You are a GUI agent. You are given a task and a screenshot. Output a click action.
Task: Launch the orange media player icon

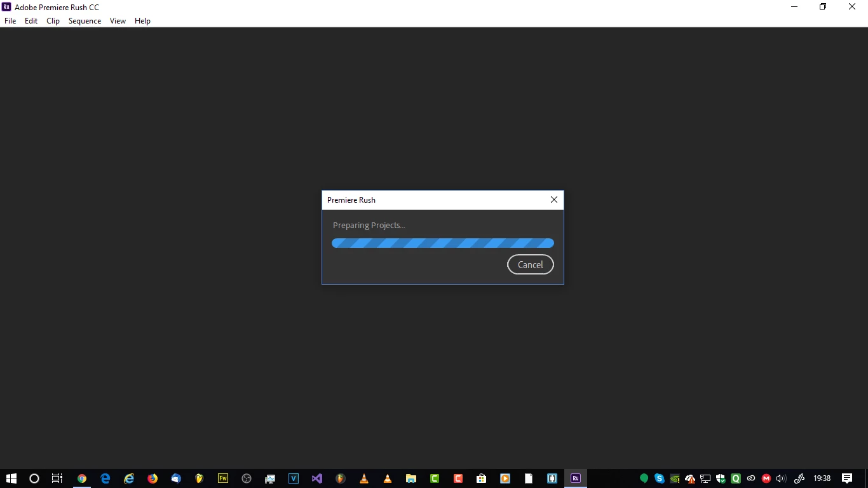(505, 478)
